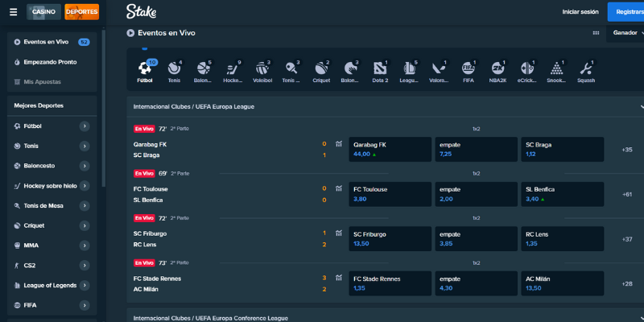Switch to the Casino tab
This screenshot has height=322, width=644.
44,12
